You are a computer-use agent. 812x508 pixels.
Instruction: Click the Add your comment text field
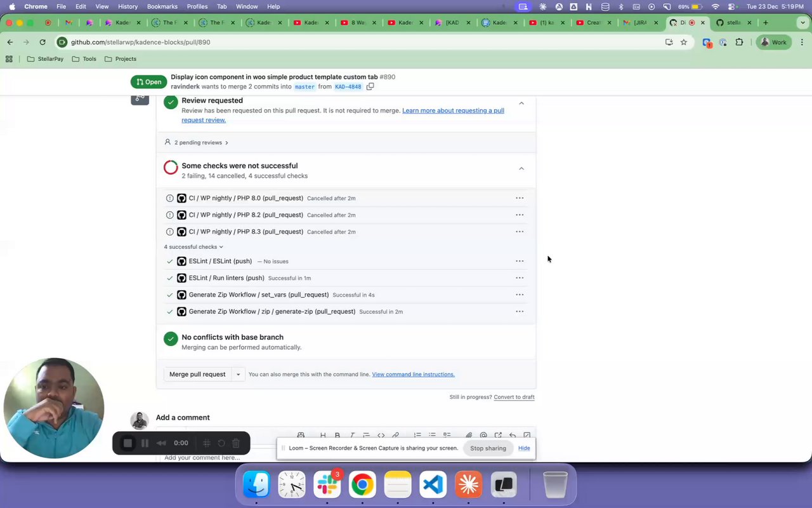(x=346, y=458)
